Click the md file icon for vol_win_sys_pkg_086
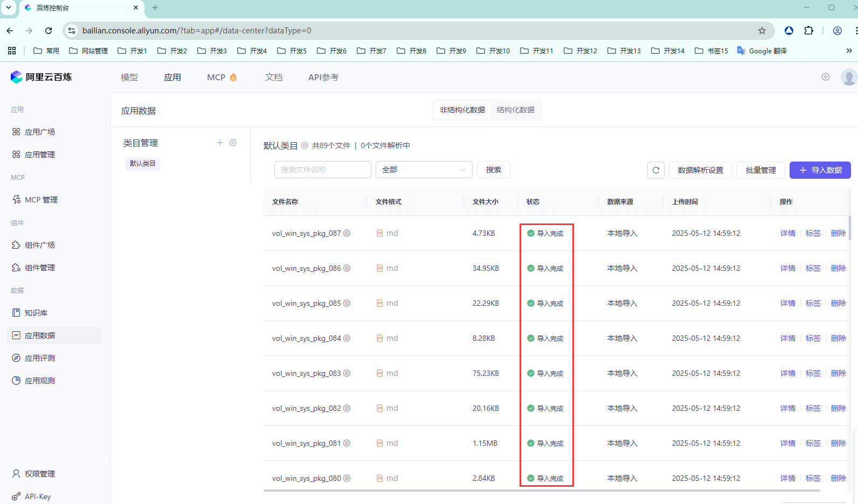The image size is (858, 504). click(380, 268)
